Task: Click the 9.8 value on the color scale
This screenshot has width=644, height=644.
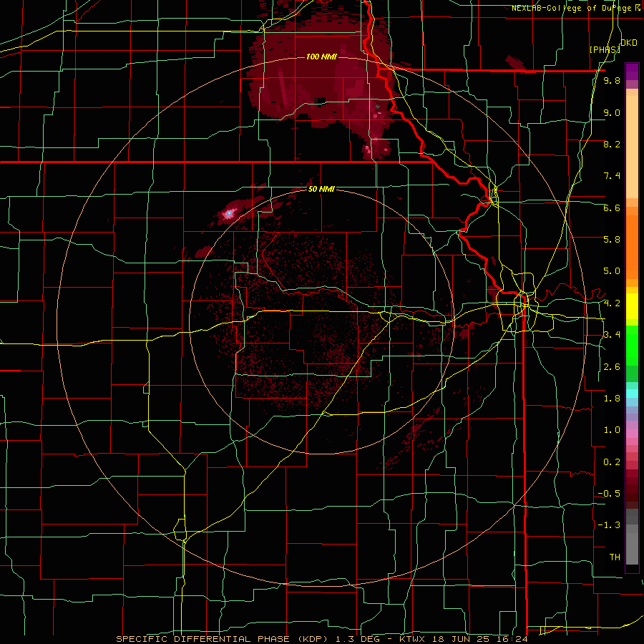Action: [x=612, y=81]
